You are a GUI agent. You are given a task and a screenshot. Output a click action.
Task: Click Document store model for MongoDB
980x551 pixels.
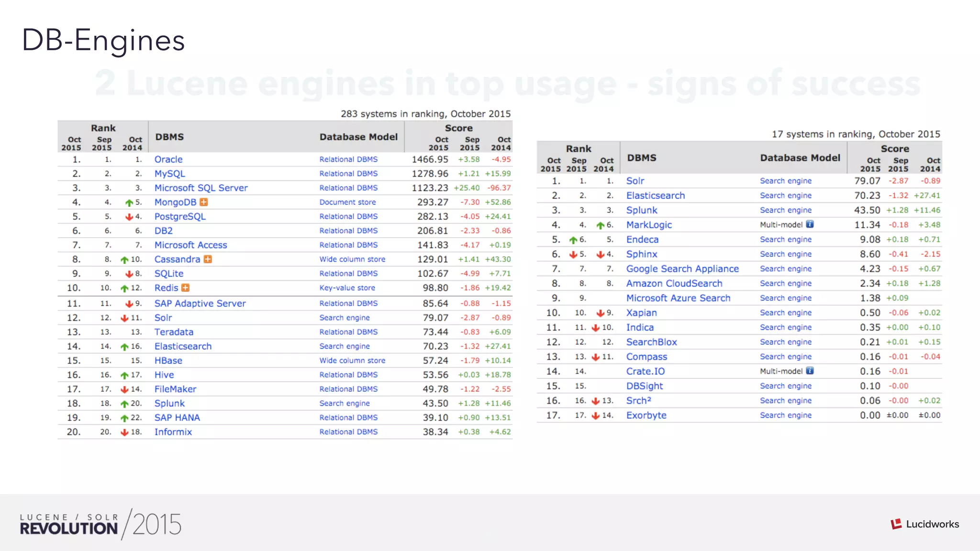(x=347, y=202)
